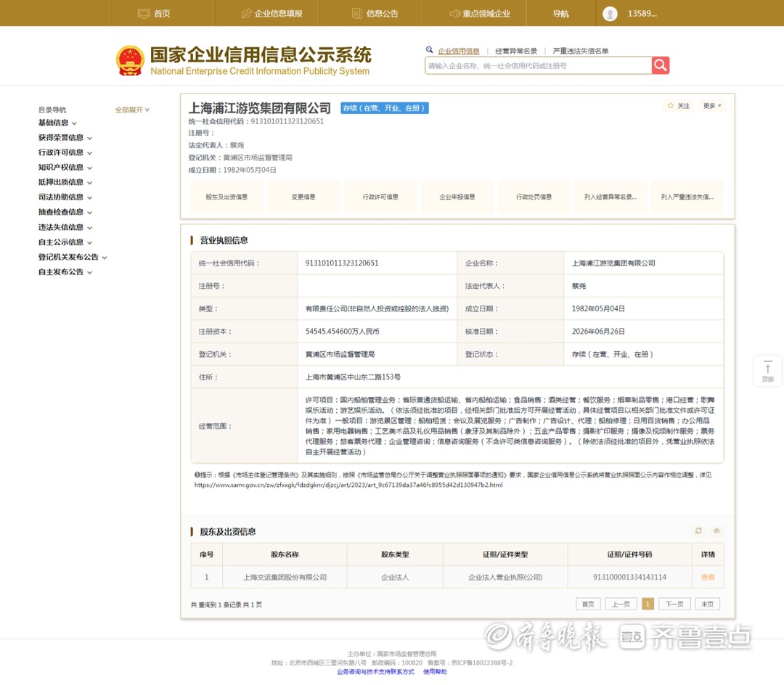Click shareholder ID number 913100001334143114

tap(629, 577)
